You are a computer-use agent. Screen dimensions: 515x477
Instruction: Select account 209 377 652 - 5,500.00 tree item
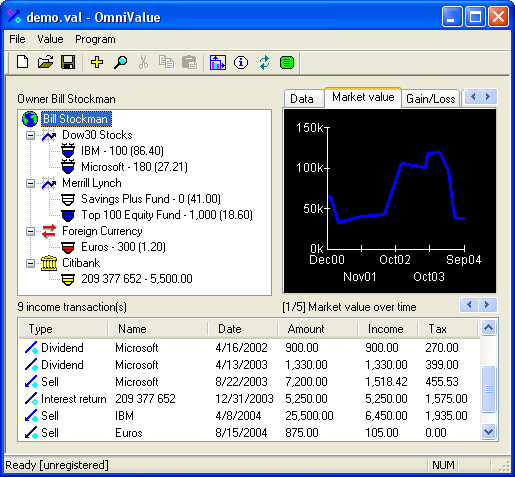tap(137, 279)
